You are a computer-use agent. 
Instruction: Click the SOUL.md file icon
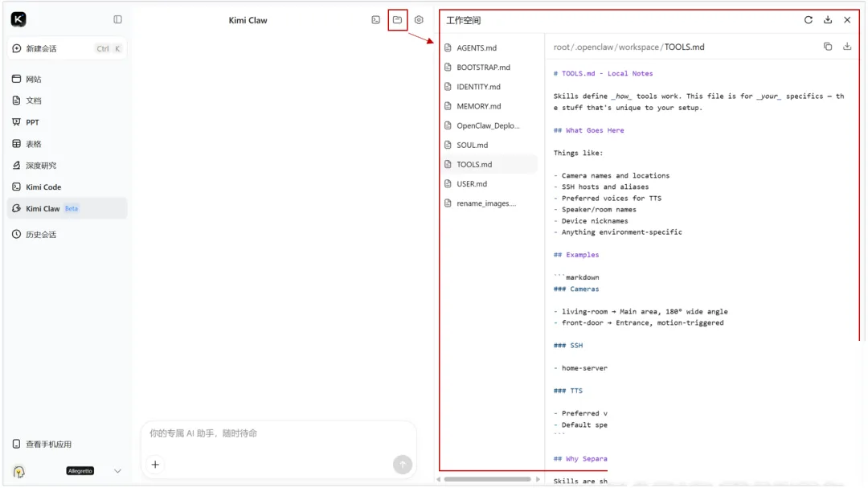click(x=448, y=146)
